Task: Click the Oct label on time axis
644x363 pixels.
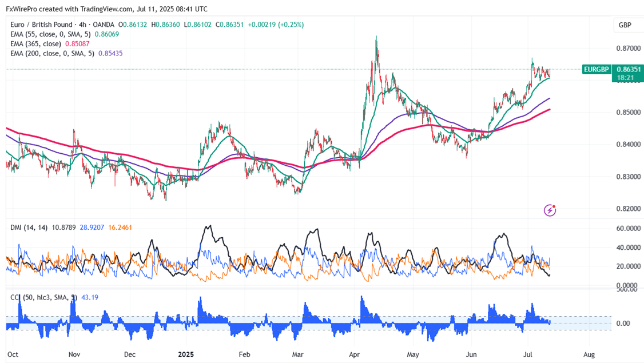Action: (13, 354)
